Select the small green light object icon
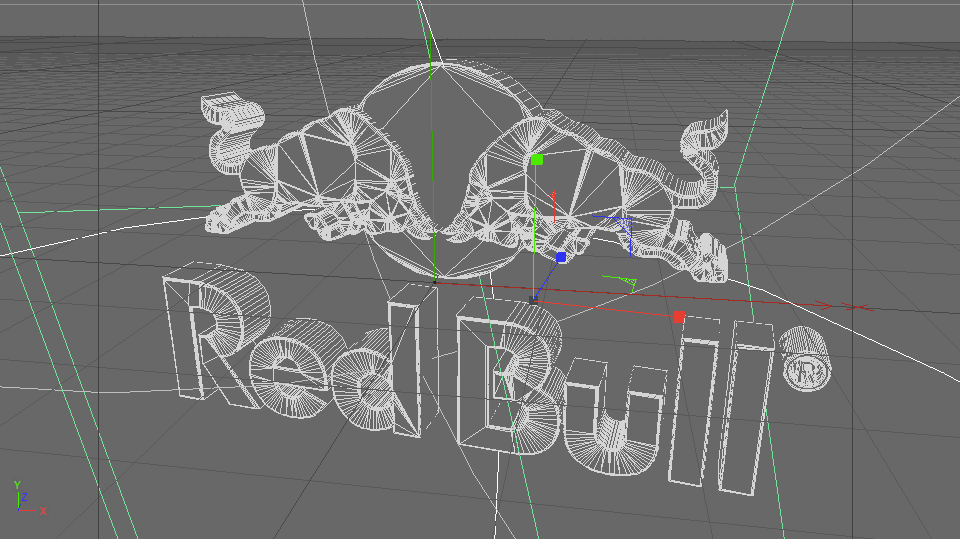 [620, 282]
